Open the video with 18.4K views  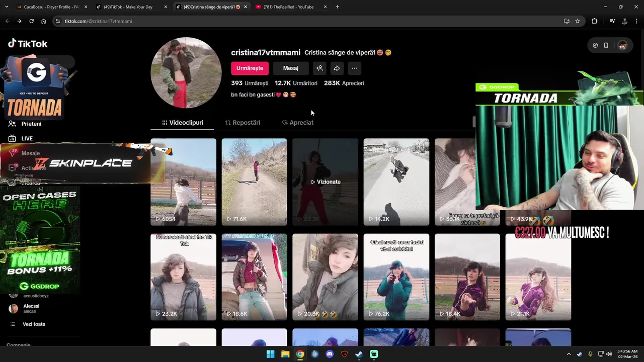click(467, 277)
